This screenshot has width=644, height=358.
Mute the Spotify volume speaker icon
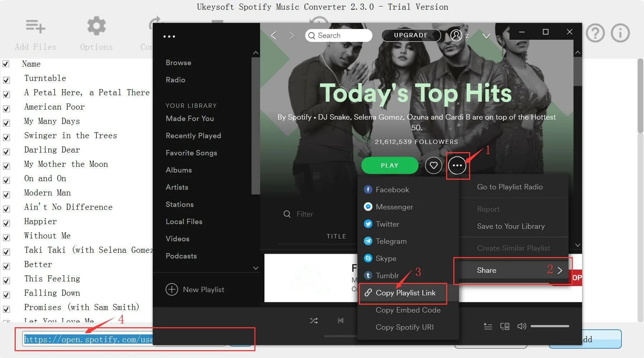point(522,326)
